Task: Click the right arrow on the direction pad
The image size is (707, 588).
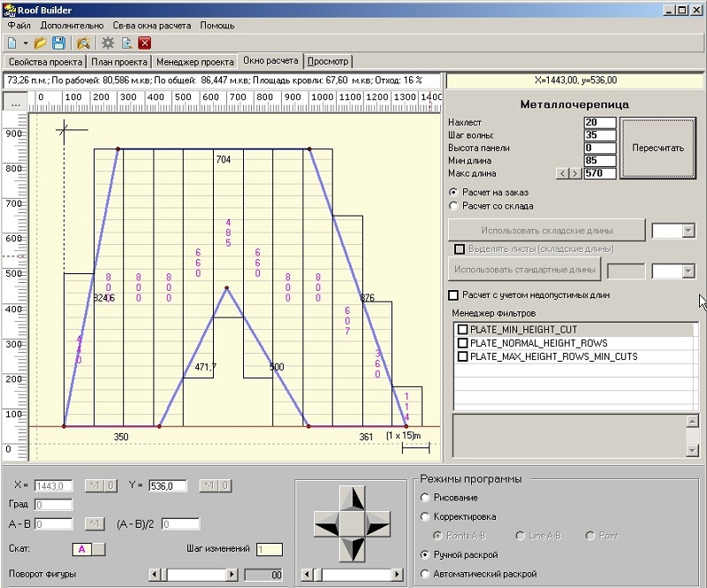Action: point(377,523)
